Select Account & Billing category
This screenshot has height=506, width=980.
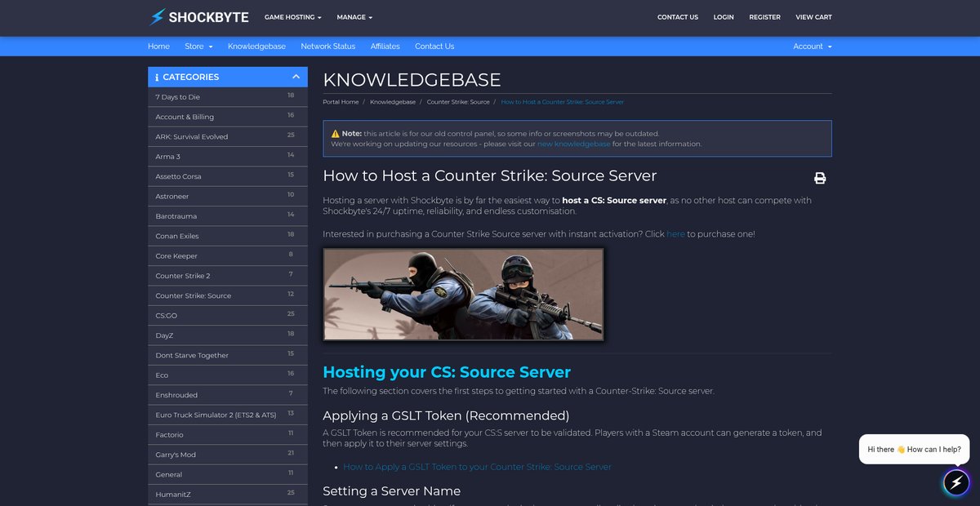(x=228, y=117)
